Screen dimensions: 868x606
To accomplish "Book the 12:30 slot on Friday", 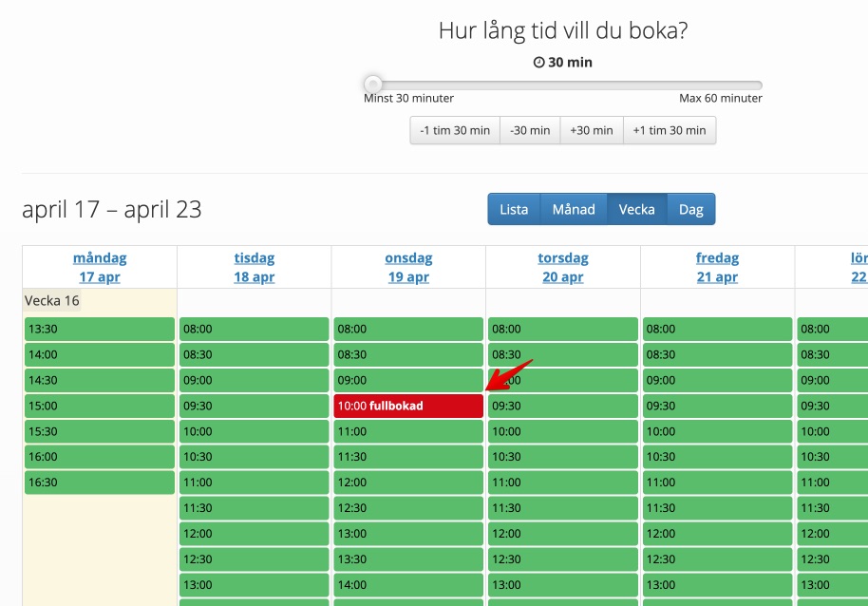I will click(x=717, y=559).
